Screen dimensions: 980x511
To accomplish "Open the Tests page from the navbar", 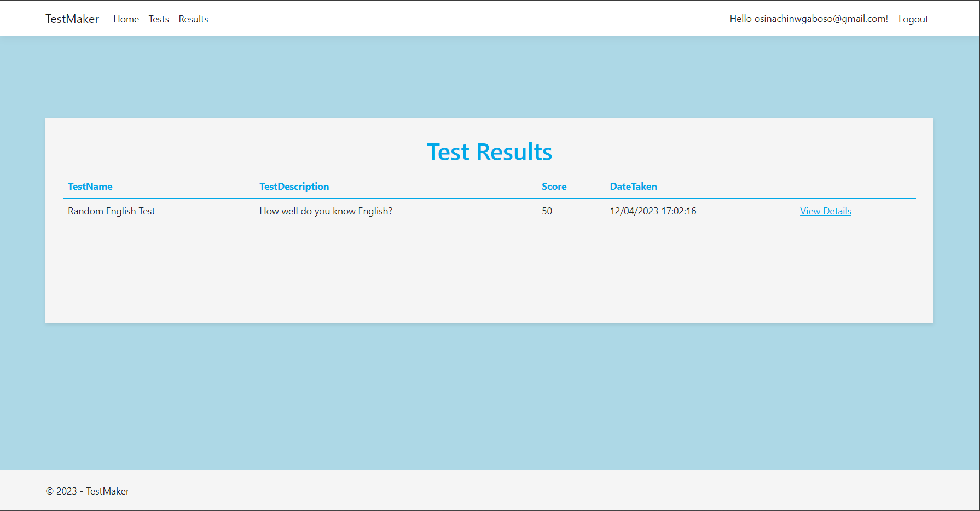I will coord(159,19).
